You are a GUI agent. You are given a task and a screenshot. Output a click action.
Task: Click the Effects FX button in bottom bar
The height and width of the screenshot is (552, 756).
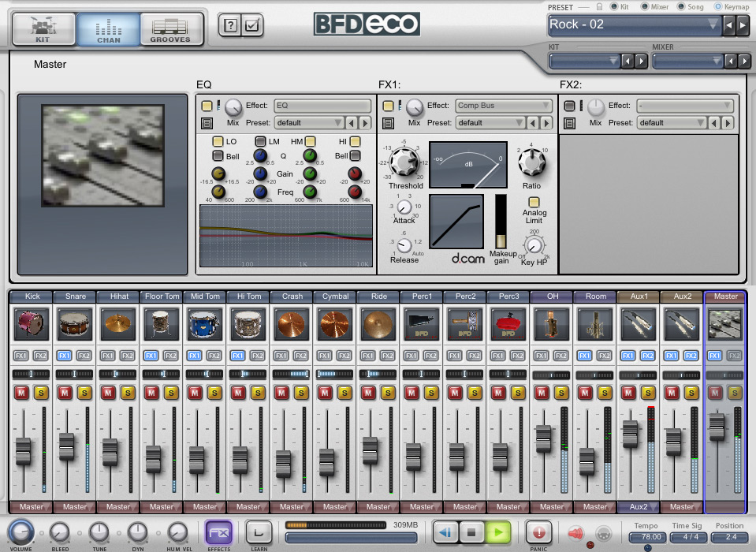point(219,533)
